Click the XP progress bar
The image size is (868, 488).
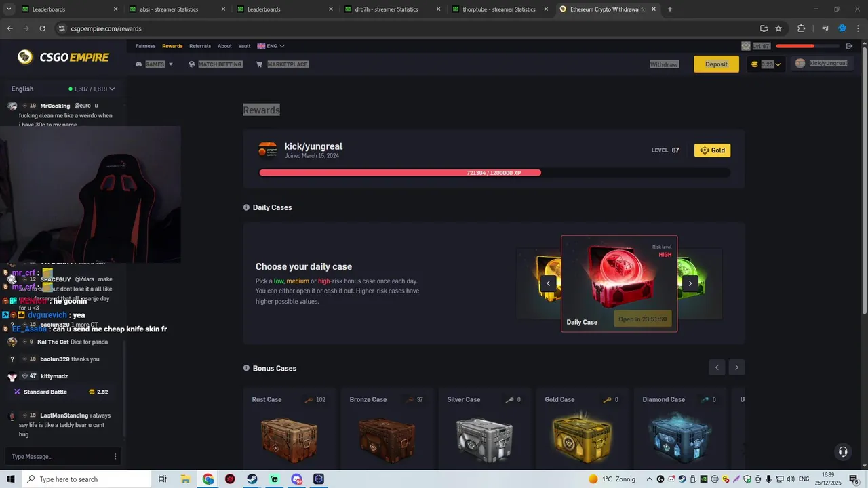(x=494, y=173)
